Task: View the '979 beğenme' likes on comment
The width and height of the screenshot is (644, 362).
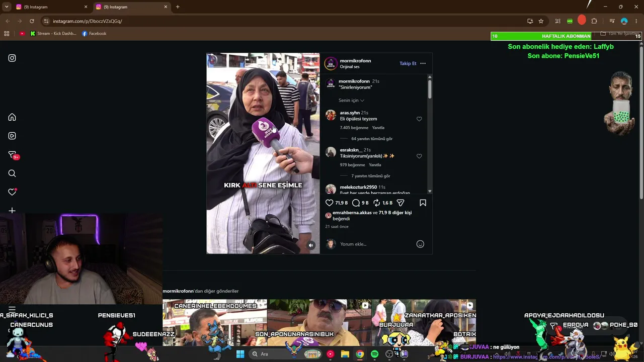Action: click(x=352, y=165)
